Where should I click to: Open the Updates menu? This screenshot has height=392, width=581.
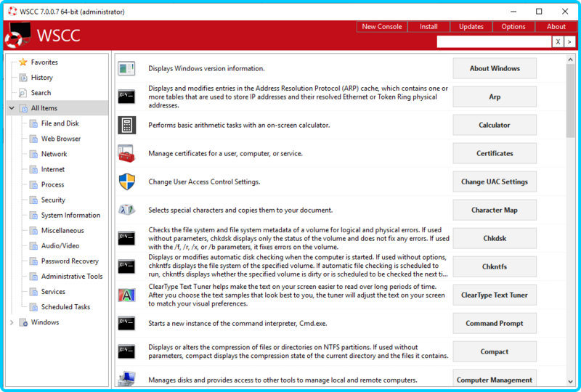click(471, 27)
